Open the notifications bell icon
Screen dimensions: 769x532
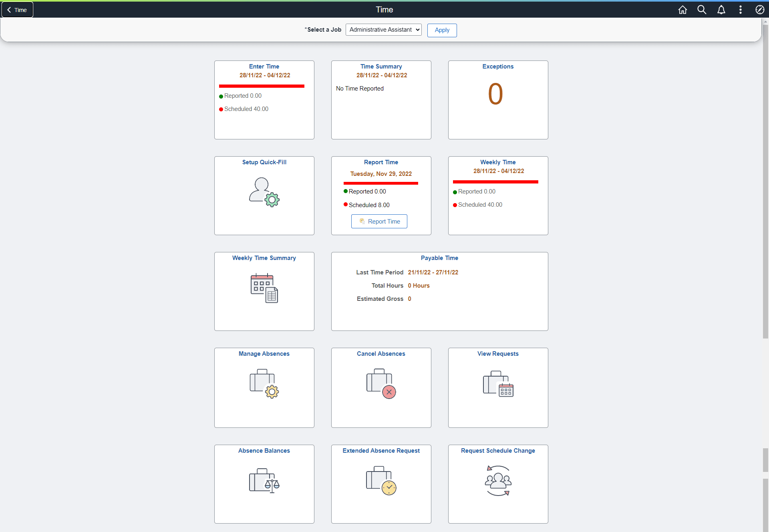721,10
